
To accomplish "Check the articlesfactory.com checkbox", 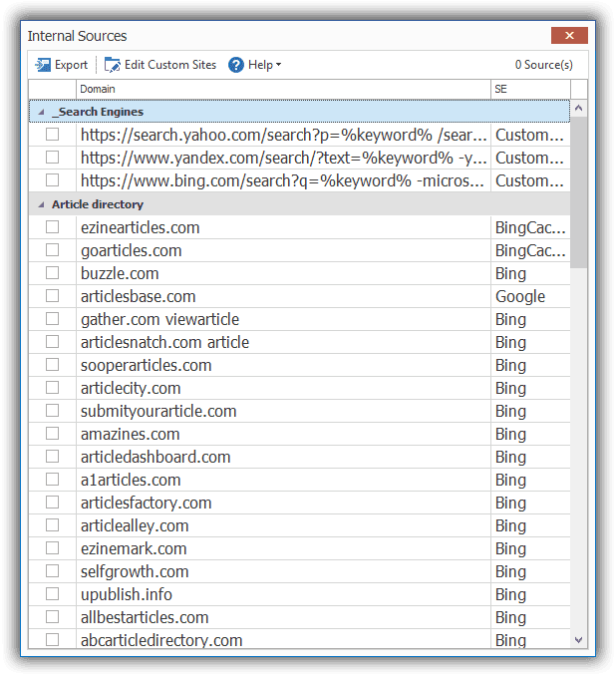I will pos(52,503).
